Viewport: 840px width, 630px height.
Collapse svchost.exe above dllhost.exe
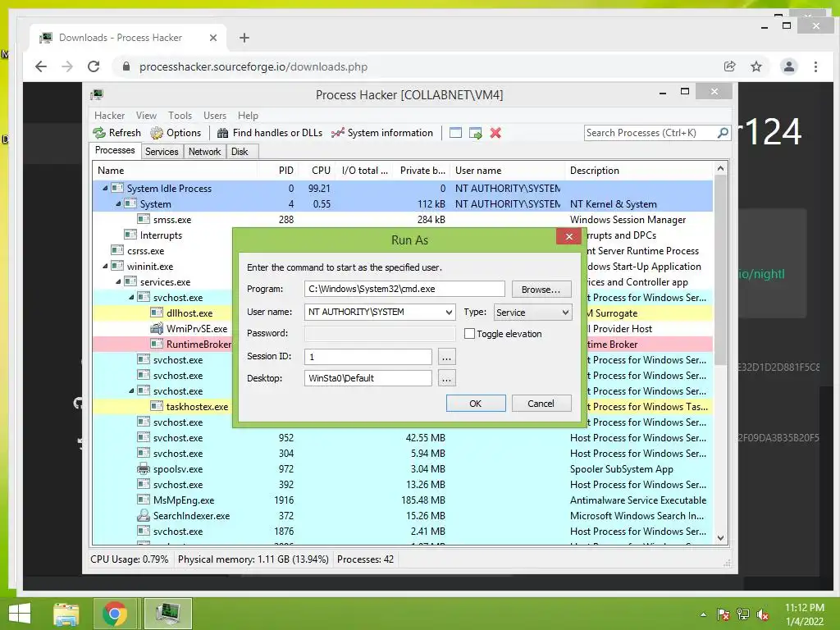pyautogui.click(x=131, y=297)
